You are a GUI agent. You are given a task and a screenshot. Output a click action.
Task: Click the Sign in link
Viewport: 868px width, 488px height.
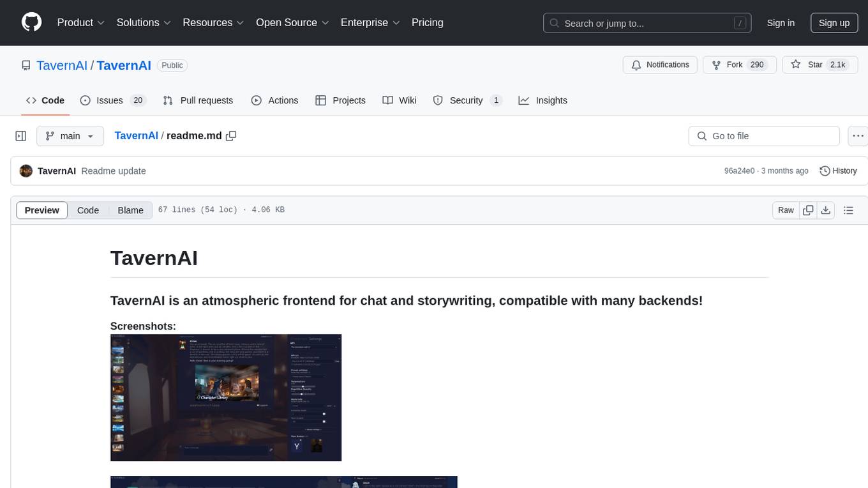coord(781,23)
